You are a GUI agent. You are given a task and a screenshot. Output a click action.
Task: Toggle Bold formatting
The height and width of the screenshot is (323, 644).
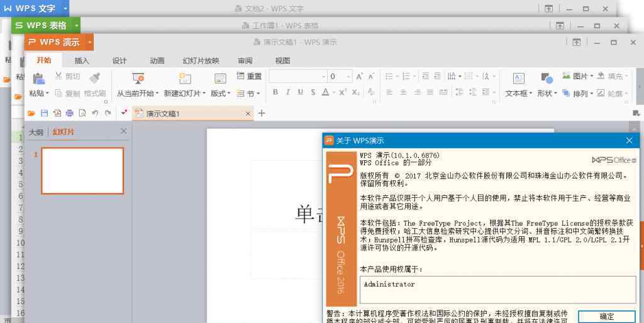[275, 92]
